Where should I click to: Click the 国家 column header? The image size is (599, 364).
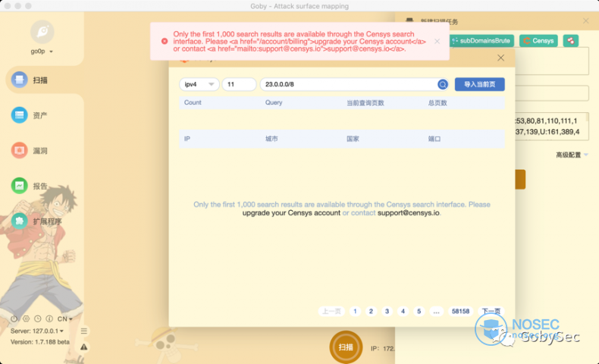click(353, 139)
